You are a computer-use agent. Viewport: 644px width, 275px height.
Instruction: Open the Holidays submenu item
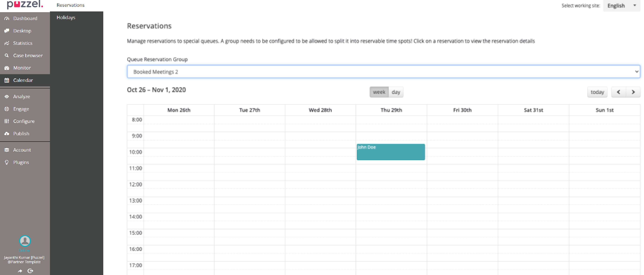coord(66,18)
